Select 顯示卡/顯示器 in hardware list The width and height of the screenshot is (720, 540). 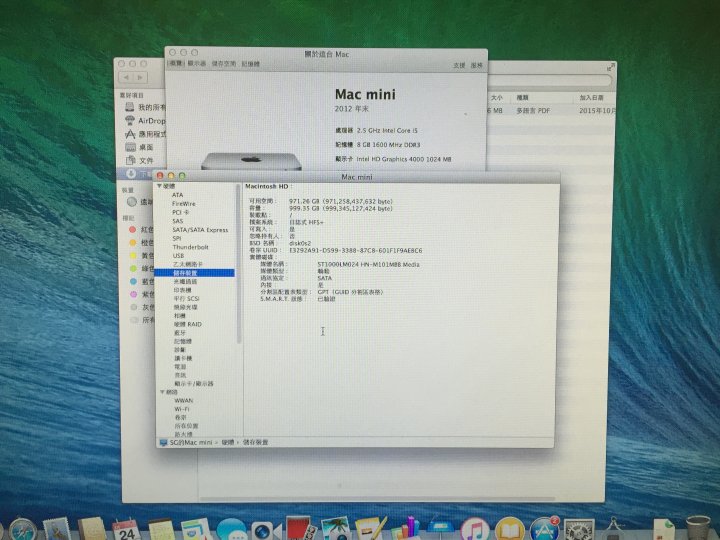tap(195, 384)
